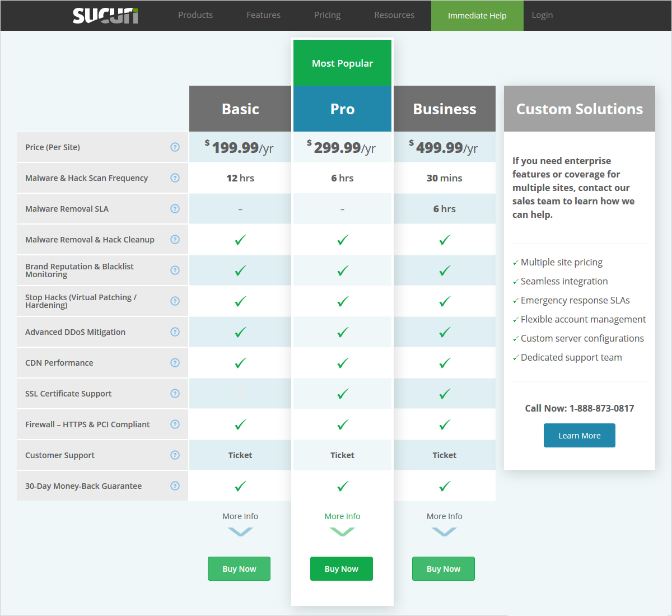Image resolution: width=672 pixels, height=616 pixels.
Task: Click Learn More in Custom Solutions
Action: pos(579,436)
